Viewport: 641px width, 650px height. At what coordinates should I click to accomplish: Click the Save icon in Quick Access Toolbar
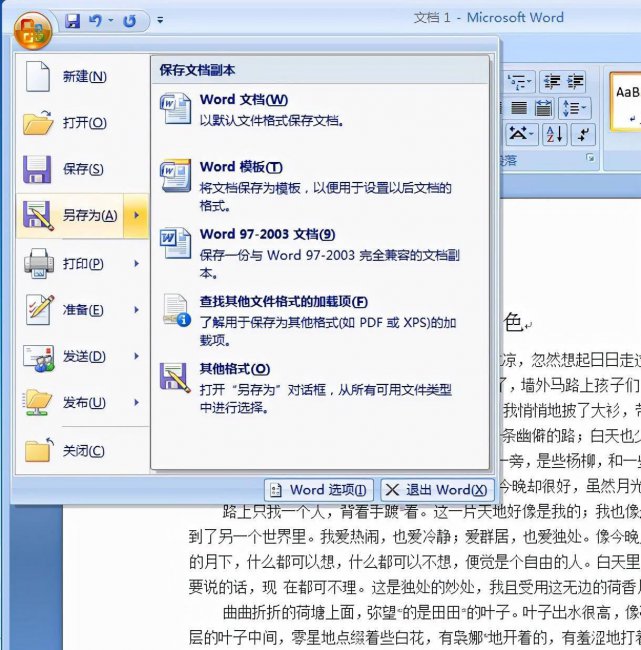click(x=73, y=20)
